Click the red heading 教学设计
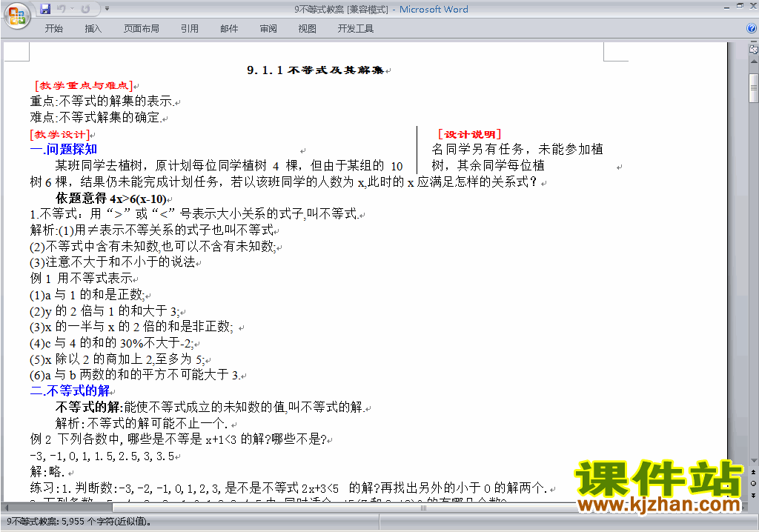 coord(60,134)
